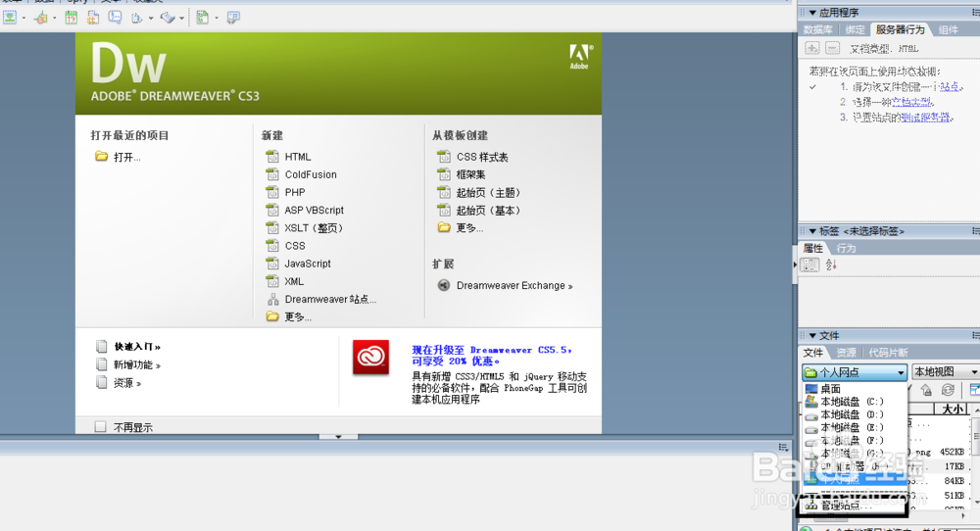Choose 管理站点 in the dropdown list
Image resolution: width=980 pixels, height=531 pixels.
point(855,506)
